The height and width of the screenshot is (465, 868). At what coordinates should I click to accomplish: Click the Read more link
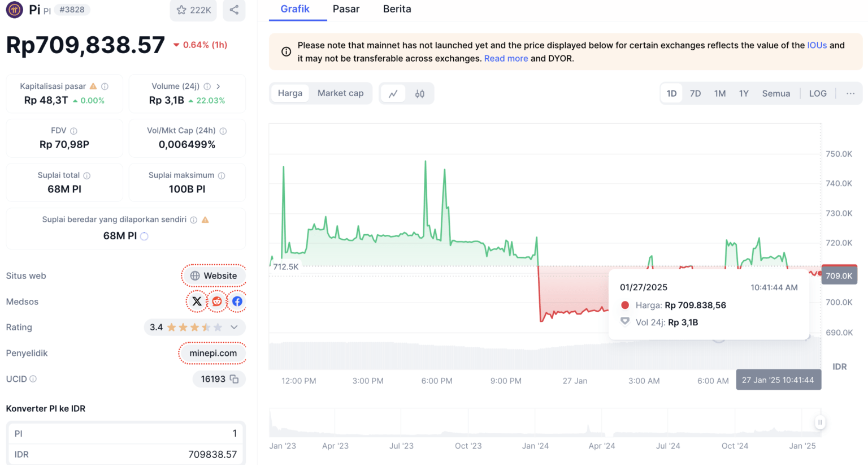[506, 58]
